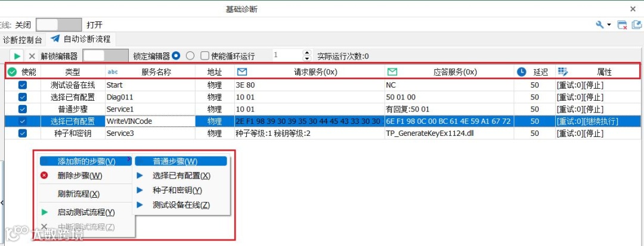This screenshot has width=644, height=246.
Task: Click the TP_GenerateKeyEx1124.dll cell
Action: 450,133
